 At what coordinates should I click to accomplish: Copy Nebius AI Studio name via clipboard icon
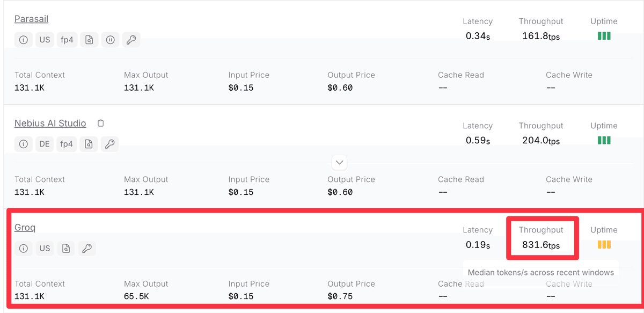(x=101, y=123)
